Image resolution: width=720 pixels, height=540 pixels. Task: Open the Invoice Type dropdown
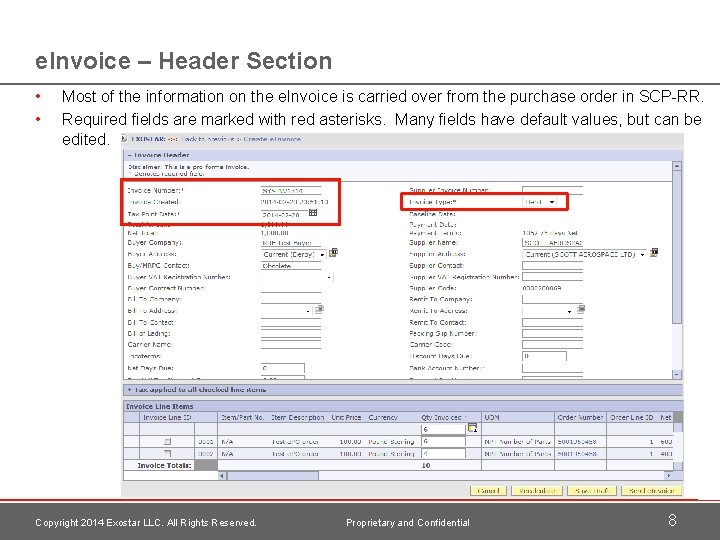tap(551, 202)
